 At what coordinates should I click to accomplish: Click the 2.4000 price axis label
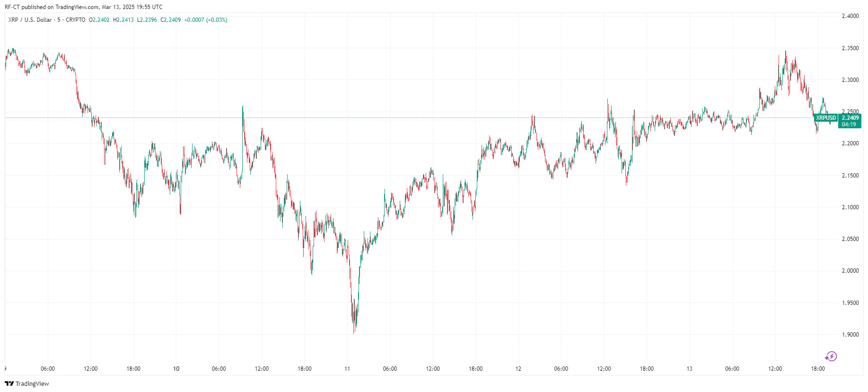point(850,16)
